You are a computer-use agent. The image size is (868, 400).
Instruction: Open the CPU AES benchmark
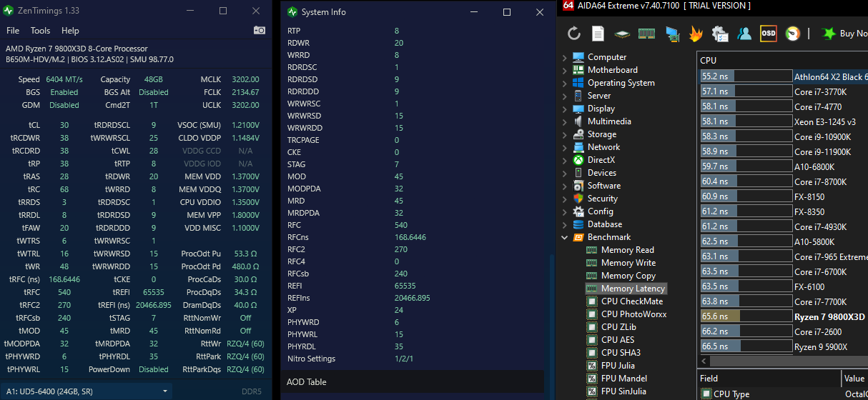(618, 340)
